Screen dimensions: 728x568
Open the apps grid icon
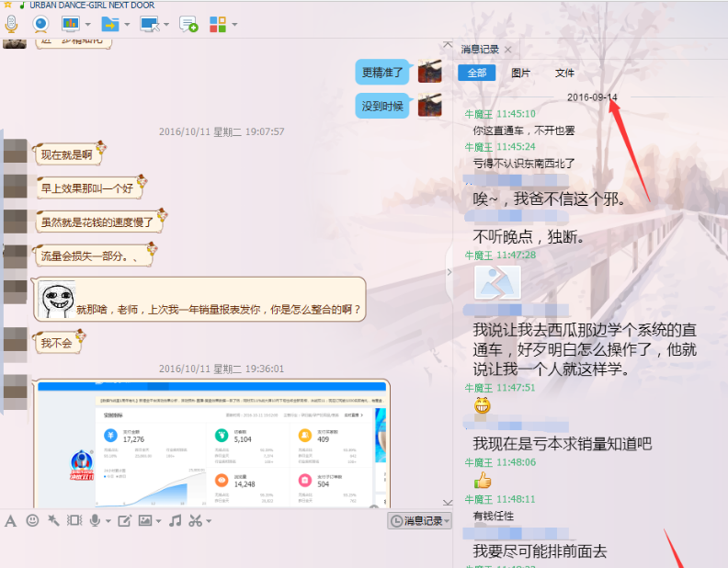(x=218, y=24)
